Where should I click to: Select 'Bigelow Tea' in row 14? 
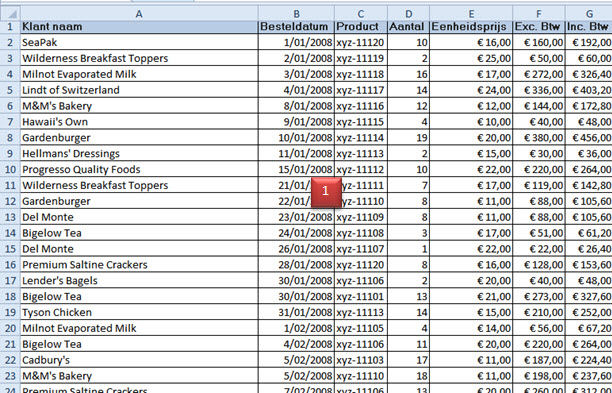139,233
